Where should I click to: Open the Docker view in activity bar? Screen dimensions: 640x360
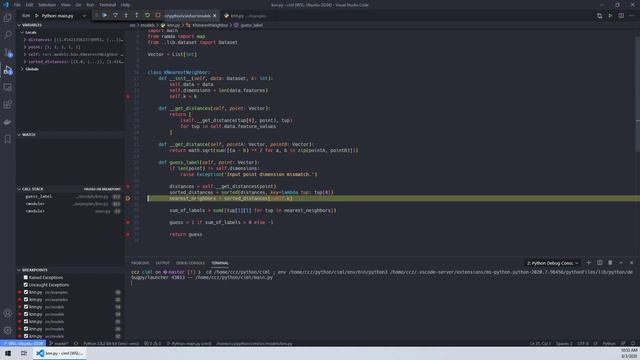(8, 122)
